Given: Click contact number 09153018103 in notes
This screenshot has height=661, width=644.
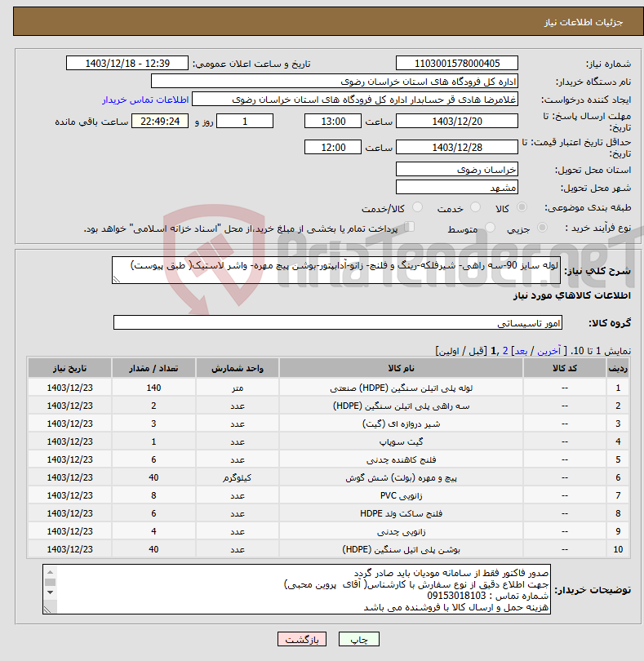Looking at the screenshot, I should (457, 596).
